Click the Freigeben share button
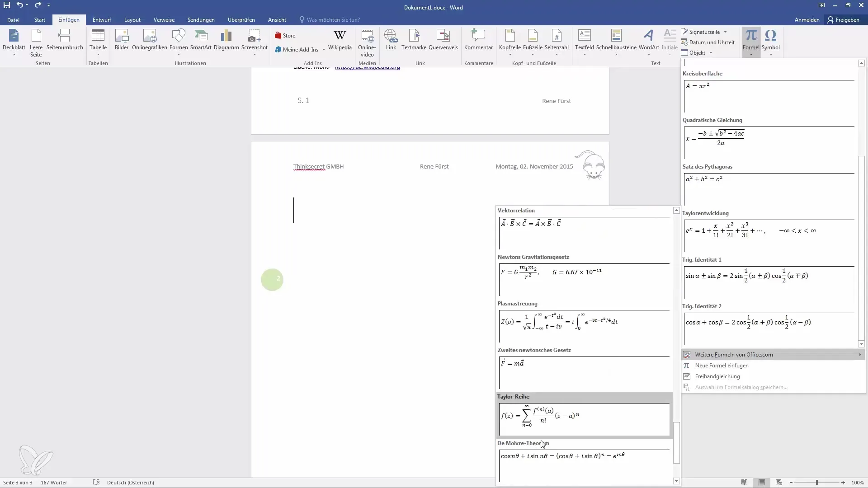The image size is (868, 488). click(x=843, y=20)
